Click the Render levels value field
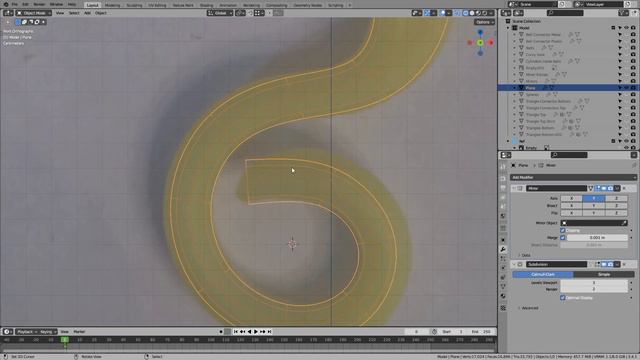This screenshot has width=640, height=360. click(x=594, y=289)
